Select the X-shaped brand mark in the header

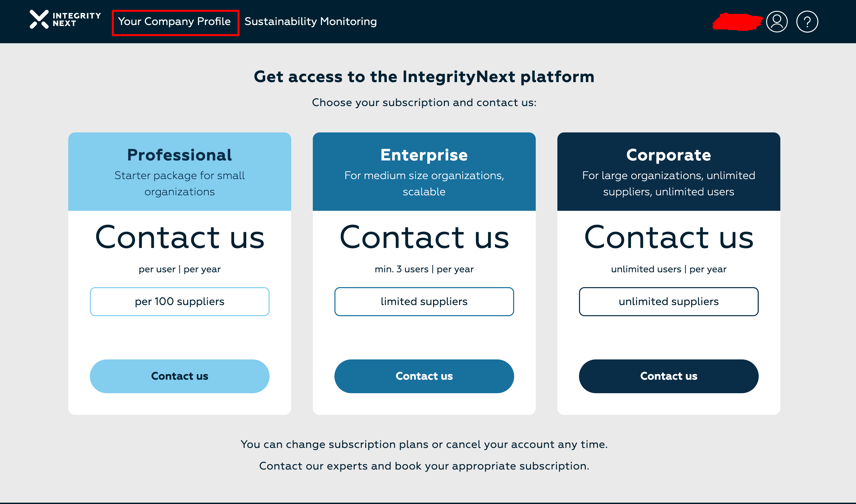point(39,21)
